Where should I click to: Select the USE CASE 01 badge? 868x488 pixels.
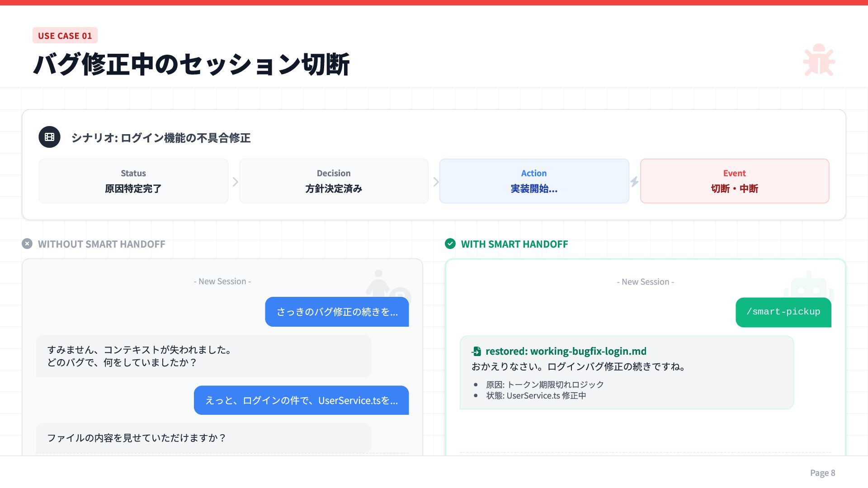(x=65, y=36)
